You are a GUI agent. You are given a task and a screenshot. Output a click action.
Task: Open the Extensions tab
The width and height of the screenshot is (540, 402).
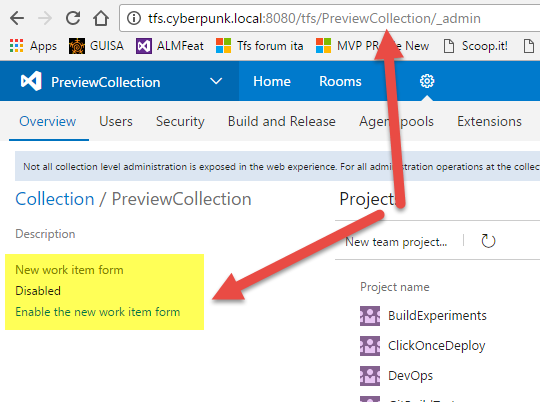coord(489,121)
